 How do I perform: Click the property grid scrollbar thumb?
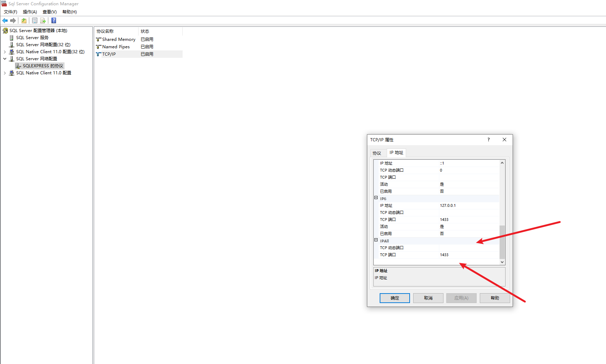click(502, 242)
